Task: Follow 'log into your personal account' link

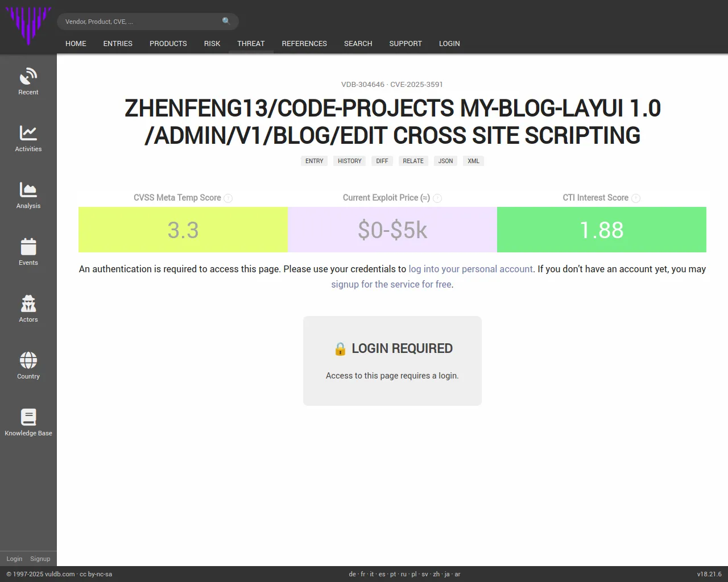Action: (471, 269)
